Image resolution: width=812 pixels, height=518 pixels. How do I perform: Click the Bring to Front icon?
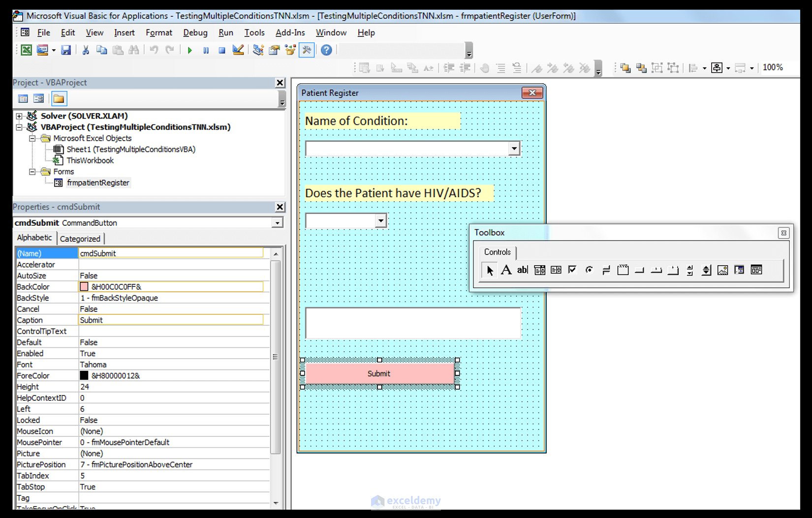pyautogui.click(x=625, y=68)
